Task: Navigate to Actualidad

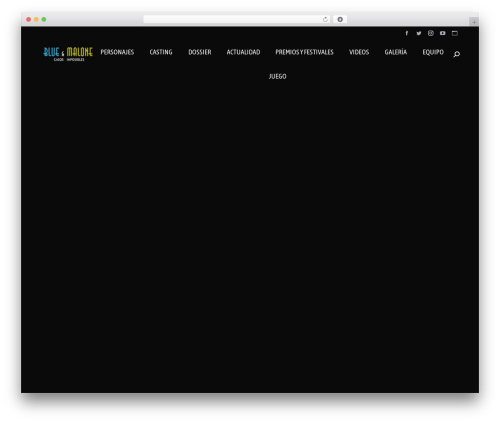Action: click(243, 52)
